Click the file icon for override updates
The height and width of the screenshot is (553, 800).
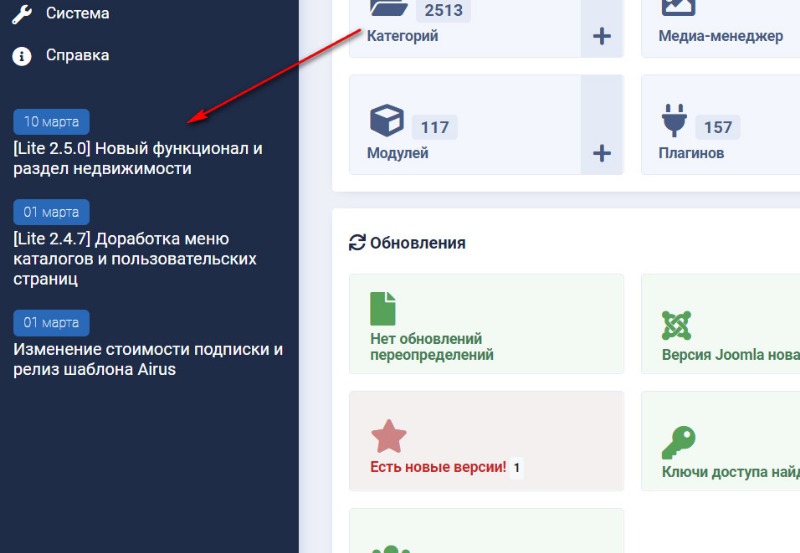pos(383,309)
